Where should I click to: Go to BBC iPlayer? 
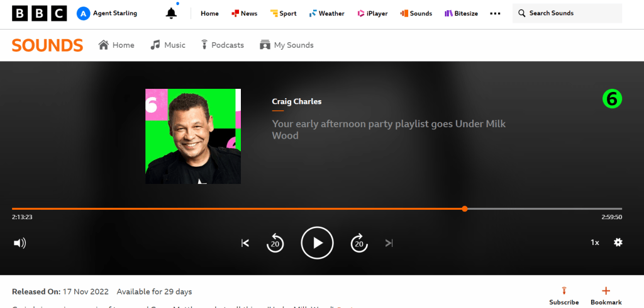[x=372, y=13]
